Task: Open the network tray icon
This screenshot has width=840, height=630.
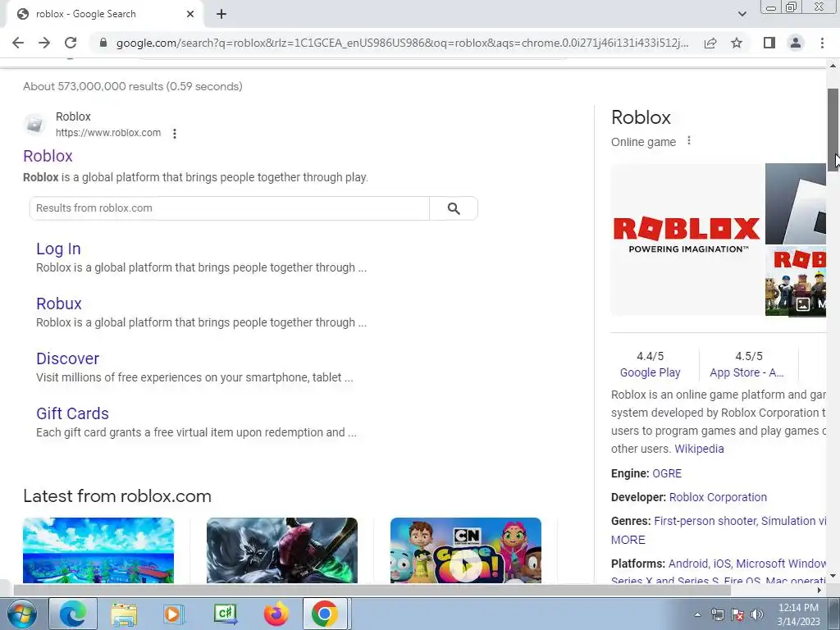Action: pos(717,615)
